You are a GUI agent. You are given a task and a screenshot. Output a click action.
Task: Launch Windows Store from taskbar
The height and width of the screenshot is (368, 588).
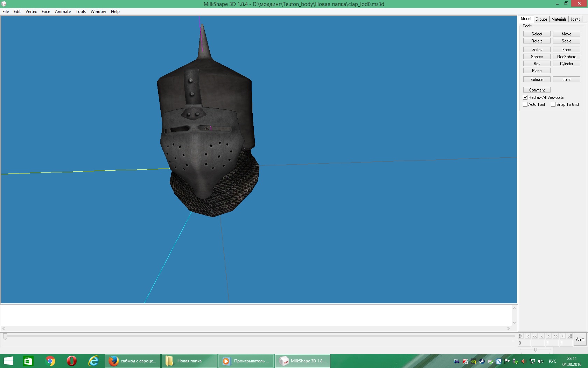pyautogui.click(x=28, y=361)
